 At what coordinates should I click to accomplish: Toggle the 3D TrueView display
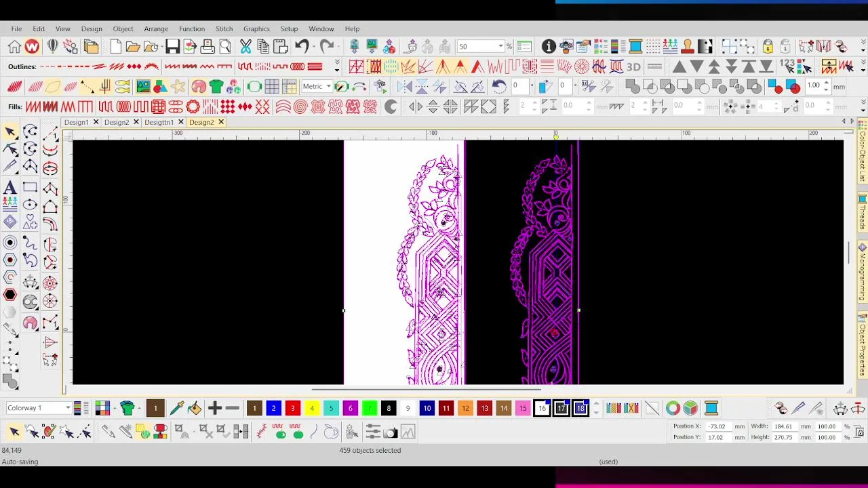[x=633, y=66]
